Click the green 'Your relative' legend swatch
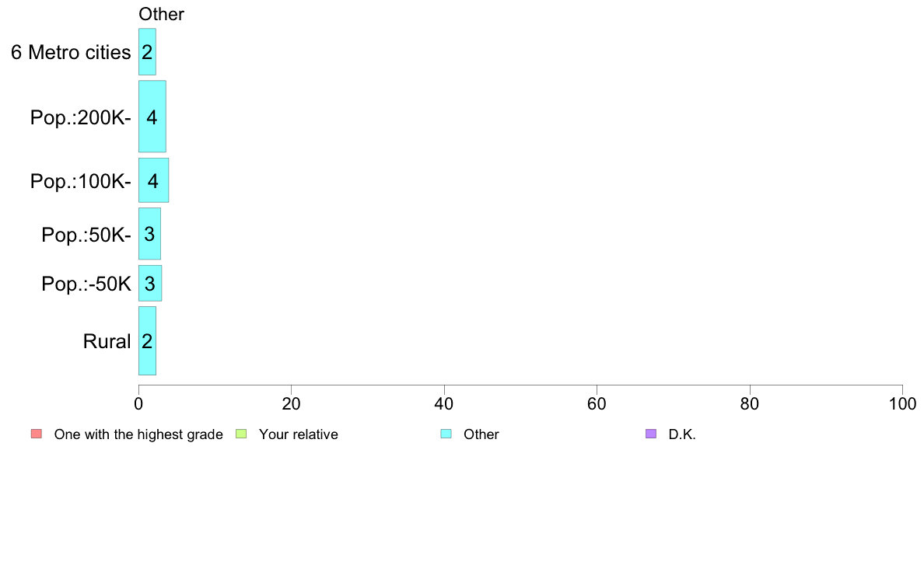Screen dimensions: 924x572 tap(241, 434)
